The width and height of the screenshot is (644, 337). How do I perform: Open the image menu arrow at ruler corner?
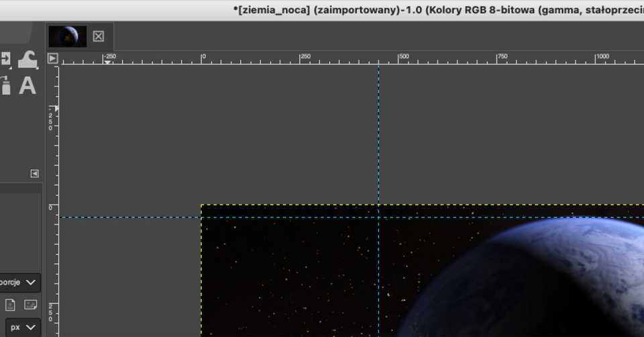(x=53, y=58)
